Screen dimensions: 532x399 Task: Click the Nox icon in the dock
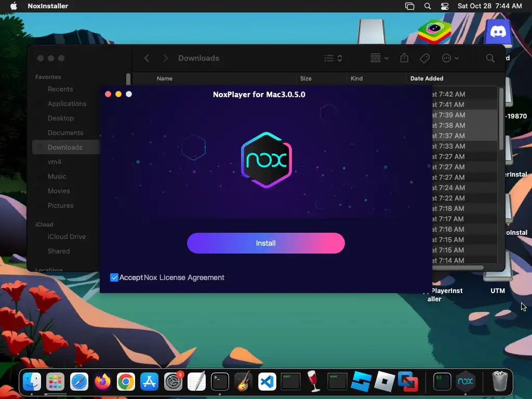pos(465,381)
